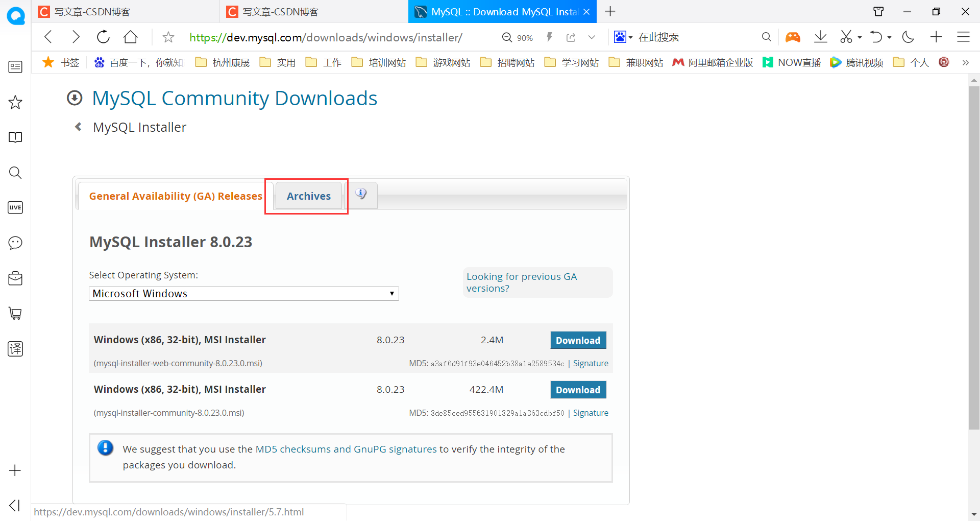Open the sidebar news feed icon
Screen dimensions: 980x521
tap(15, 67)
